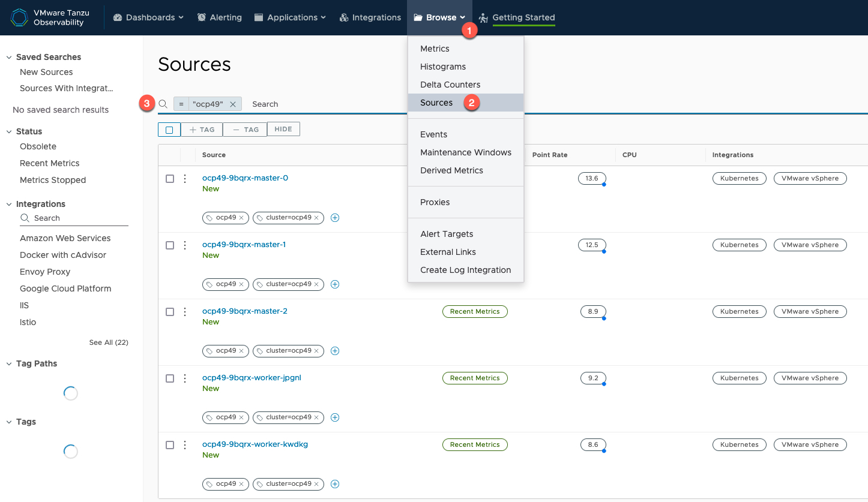This screenshot has width=868, height=502.
Task: Remove cluster=ocp49 tag from ocp49-9bqrx-worker-jpgnl
Action: [316, 417]
